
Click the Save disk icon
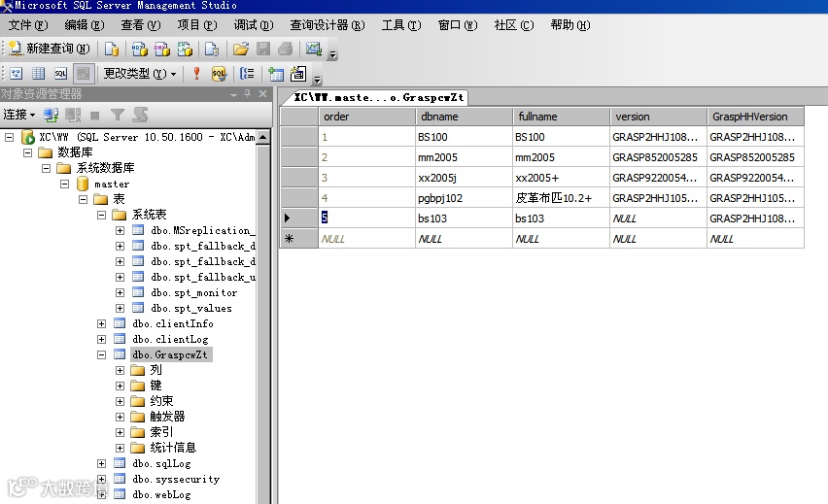click(x=263, y=50)
